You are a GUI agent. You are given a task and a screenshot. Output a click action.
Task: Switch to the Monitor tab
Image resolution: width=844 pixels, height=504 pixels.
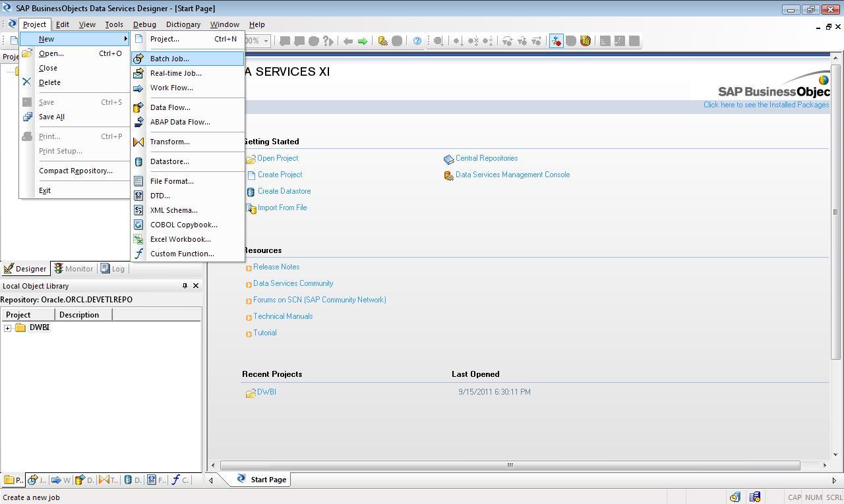pos(73,269)
